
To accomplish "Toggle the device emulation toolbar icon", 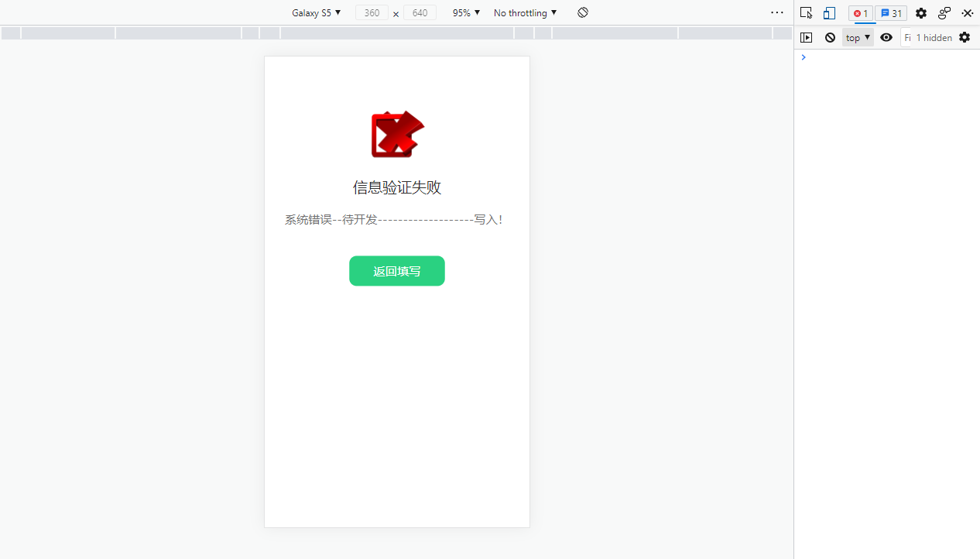I will coord(829,13).
